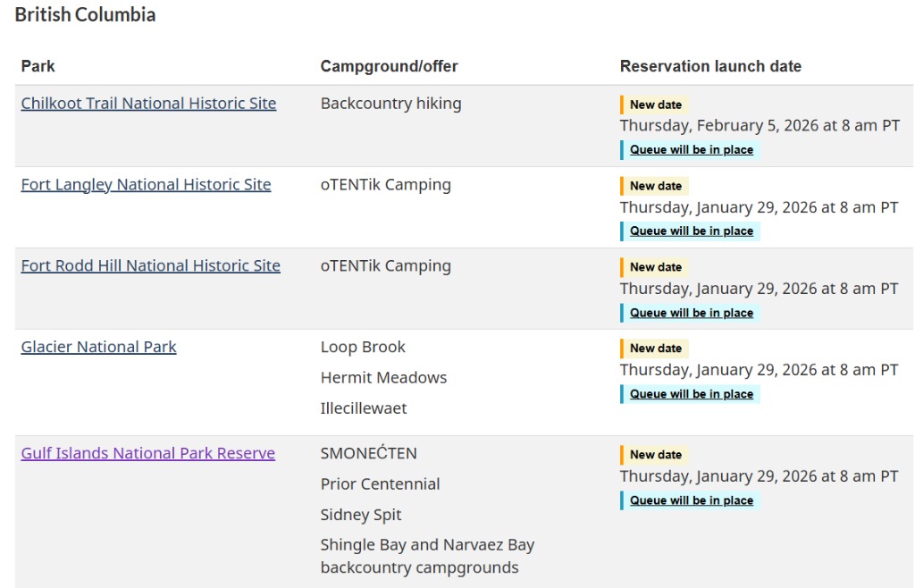Select the queue link for Fort Rodd Hill

pos(691,313)
